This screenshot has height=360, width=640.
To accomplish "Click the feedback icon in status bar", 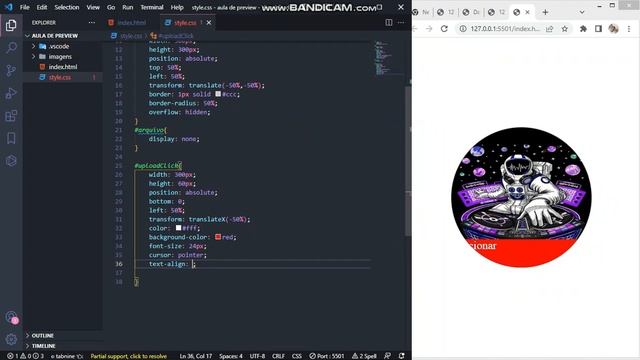I will point(387,356).
